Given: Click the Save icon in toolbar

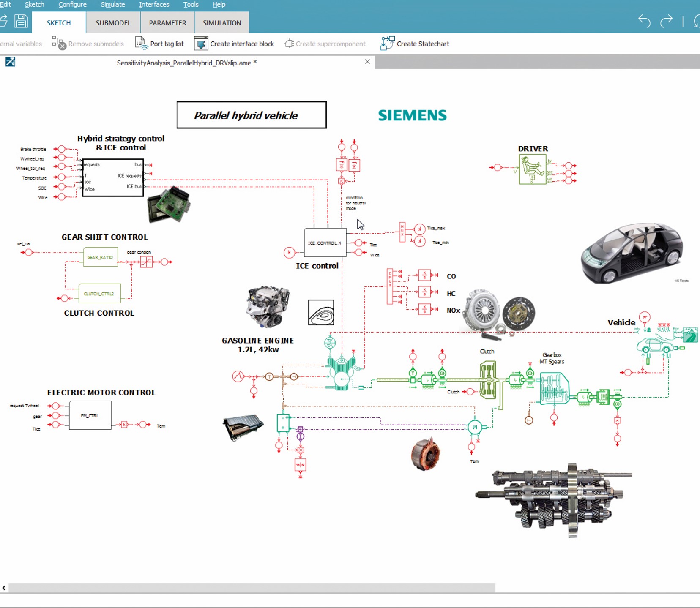Looking at the screenshot, I should [x=21, y=21].
